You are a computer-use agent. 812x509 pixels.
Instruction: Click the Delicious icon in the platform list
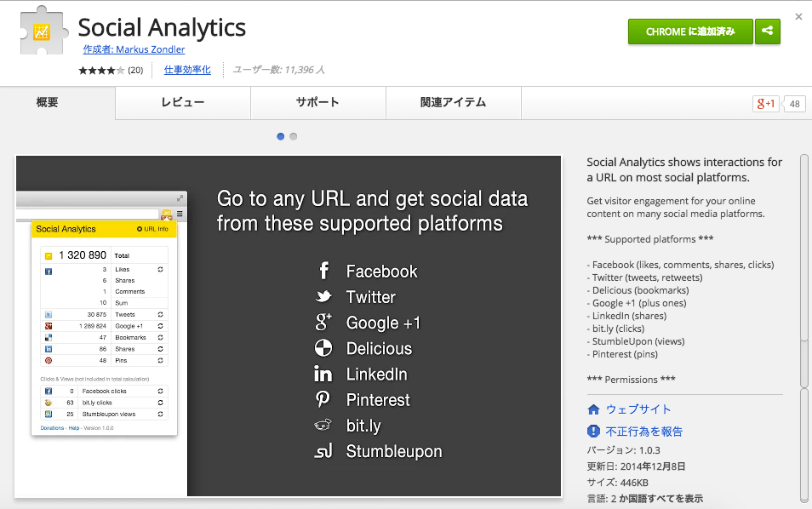tap(323, 348)
